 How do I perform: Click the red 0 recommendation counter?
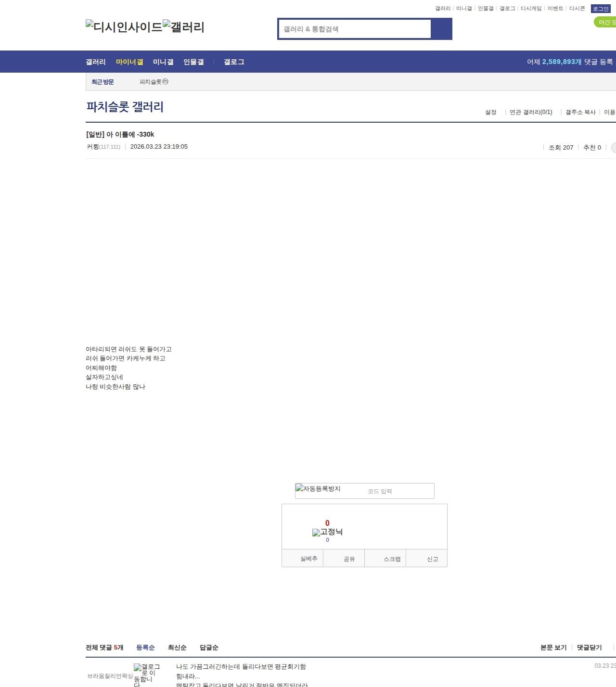(327, 523)
